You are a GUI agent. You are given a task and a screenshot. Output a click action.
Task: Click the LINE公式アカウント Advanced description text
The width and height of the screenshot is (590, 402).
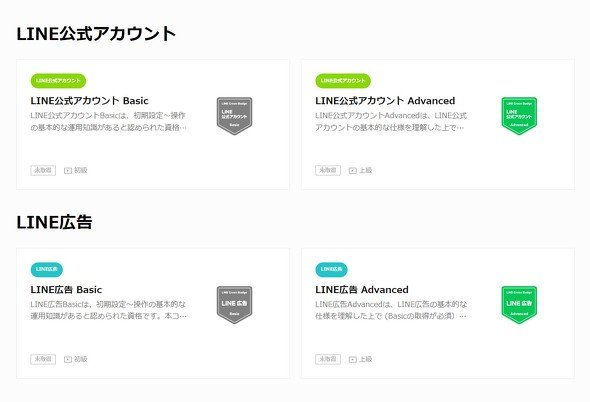[391, 121]
